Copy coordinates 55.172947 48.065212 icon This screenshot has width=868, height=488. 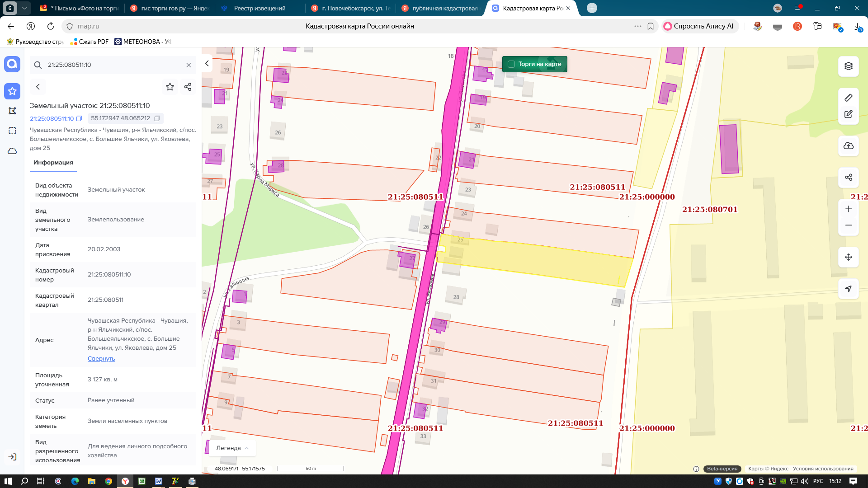pyautogui.click(x=157, y=118)
